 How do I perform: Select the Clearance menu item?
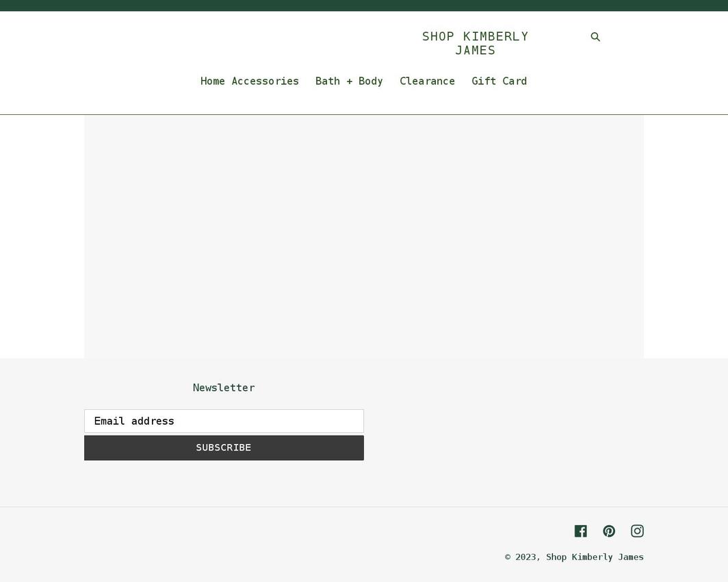[427, 81]
